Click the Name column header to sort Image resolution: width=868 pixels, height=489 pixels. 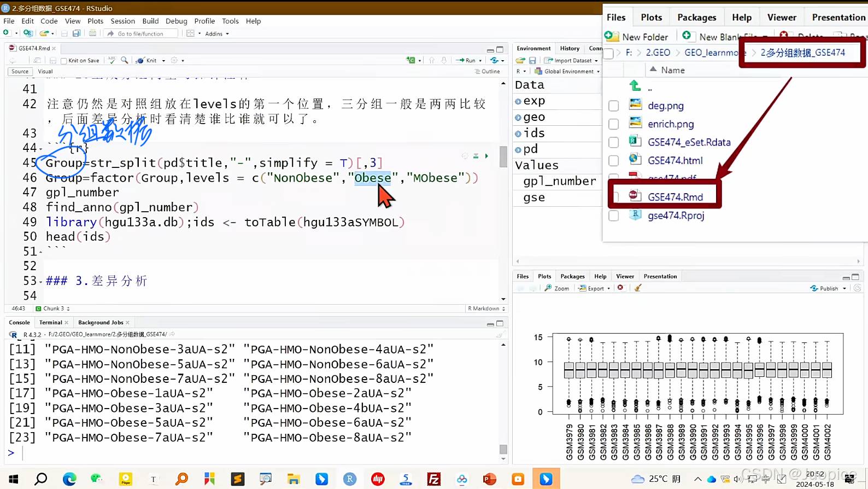pos(673,70)
